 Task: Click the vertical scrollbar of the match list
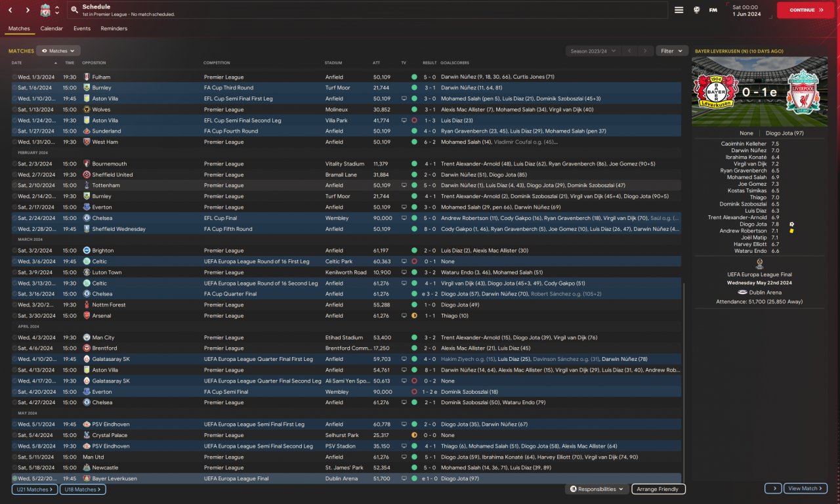pos(683,383)
